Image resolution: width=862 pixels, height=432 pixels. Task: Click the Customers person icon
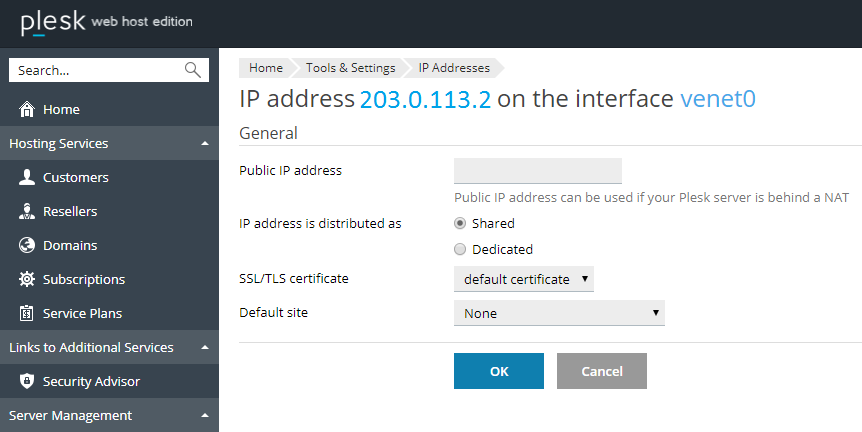pos(27,178)
